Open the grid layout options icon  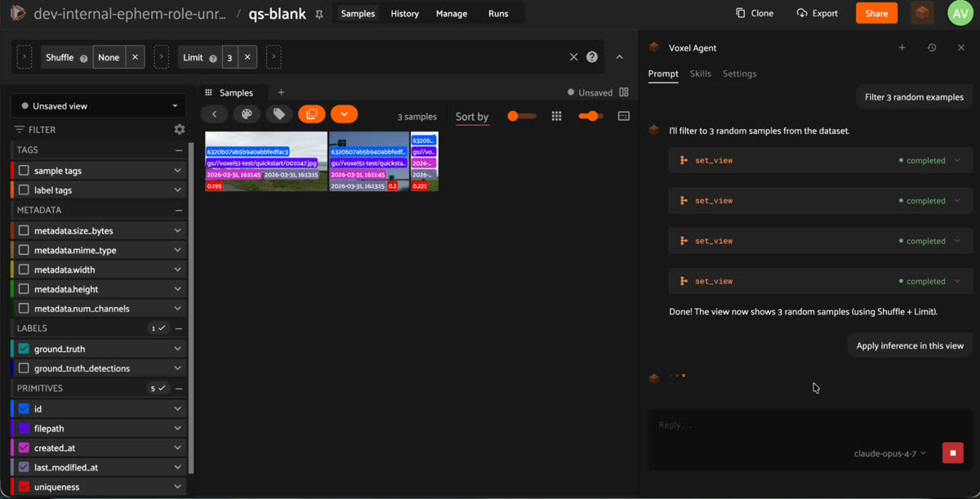coord(556,116)
